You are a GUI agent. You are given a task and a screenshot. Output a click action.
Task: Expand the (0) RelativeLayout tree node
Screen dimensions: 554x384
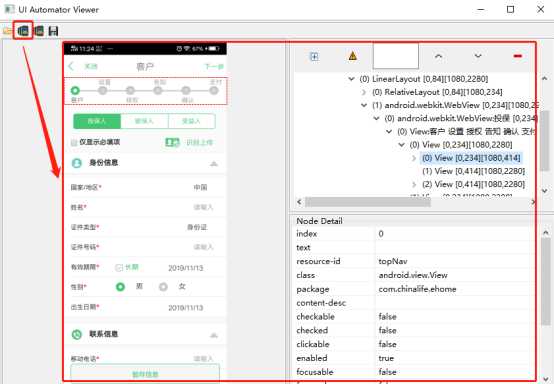click(x=364, y=92)
